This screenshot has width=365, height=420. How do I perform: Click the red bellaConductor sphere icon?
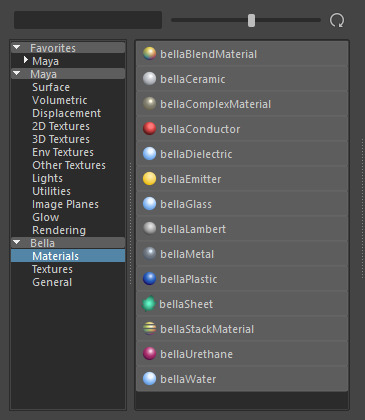(x=149, y=129)
